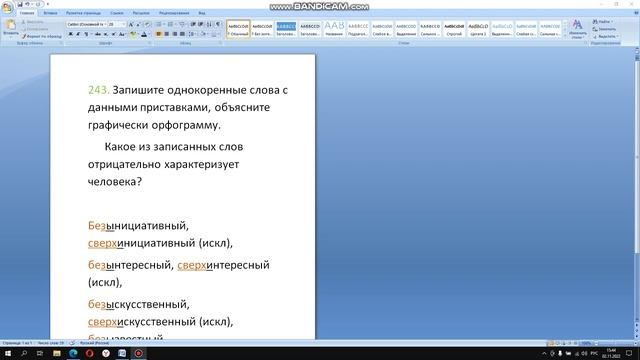Increase paragraph indent
The width and height of the screenshot is (640, 360).
pos(200,24)
